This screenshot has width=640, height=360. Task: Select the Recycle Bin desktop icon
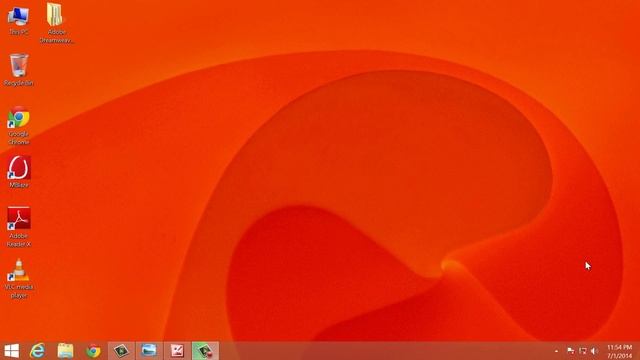[x=19, y=70]
